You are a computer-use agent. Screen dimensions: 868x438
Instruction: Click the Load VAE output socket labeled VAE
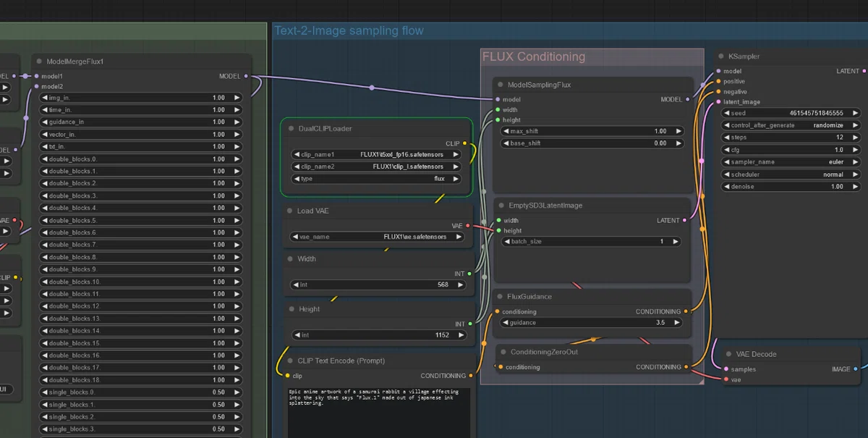point(467,226)
